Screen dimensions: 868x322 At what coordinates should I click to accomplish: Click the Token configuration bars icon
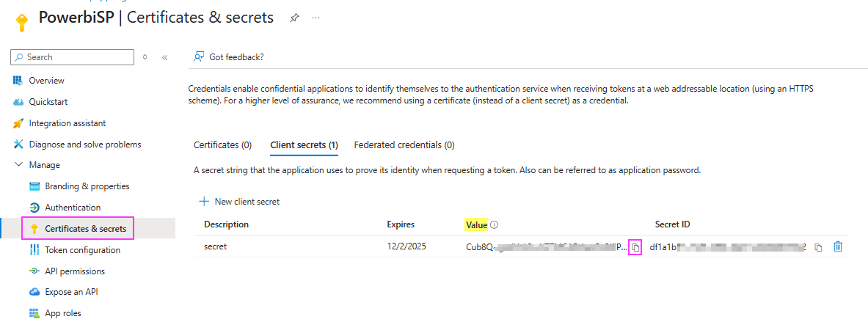34,250
